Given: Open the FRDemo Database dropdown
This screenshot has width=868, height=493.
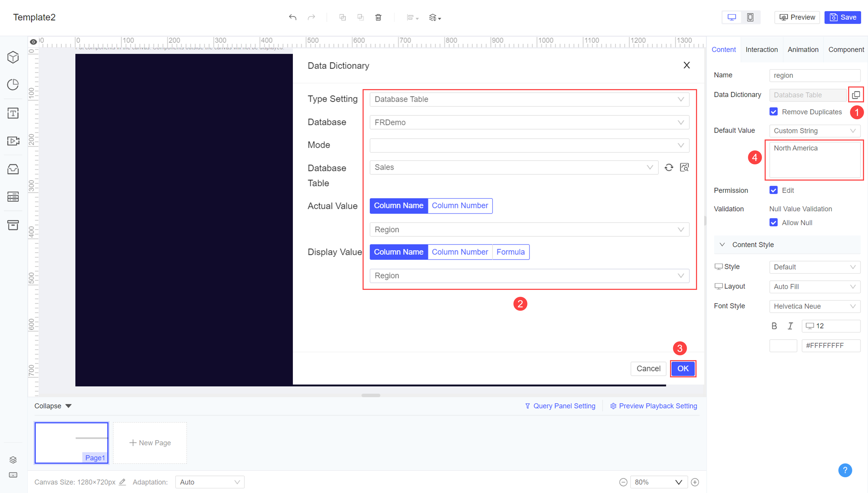Looking at the screenshot, I should pos(529,123).
